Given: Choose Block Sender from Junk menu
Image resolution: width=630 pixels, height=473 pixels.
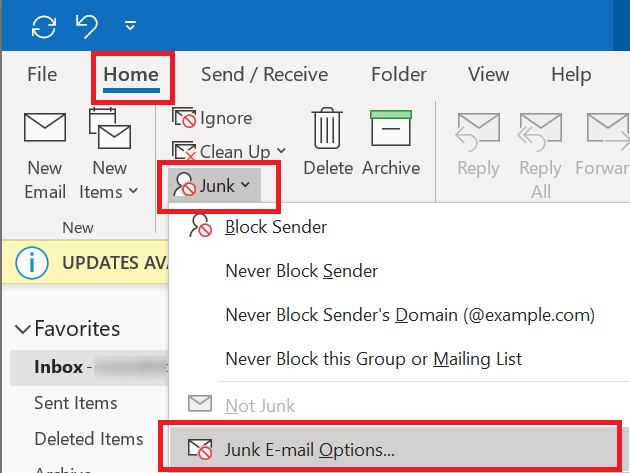Looking at the screenshot, I should 276,227.
